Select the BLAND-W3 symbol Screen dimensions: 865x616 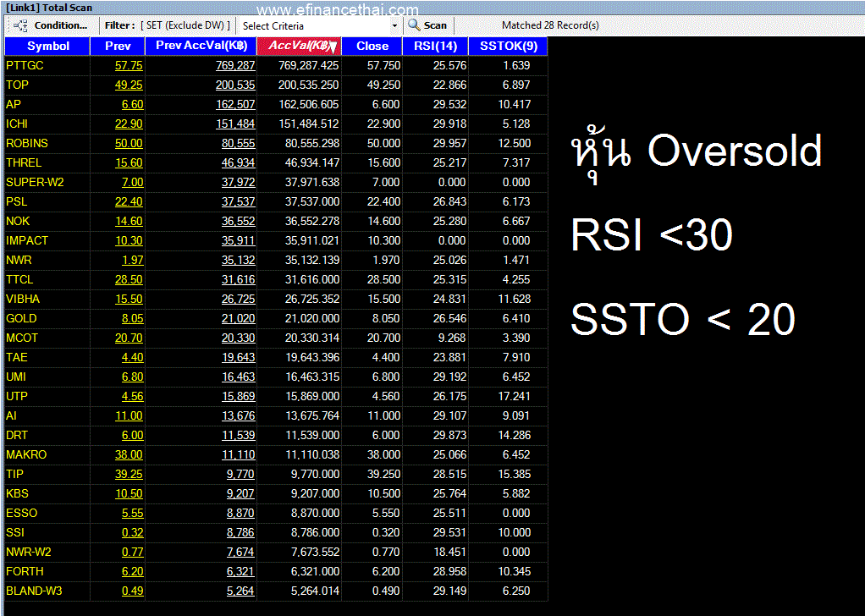tap(34, 591)
